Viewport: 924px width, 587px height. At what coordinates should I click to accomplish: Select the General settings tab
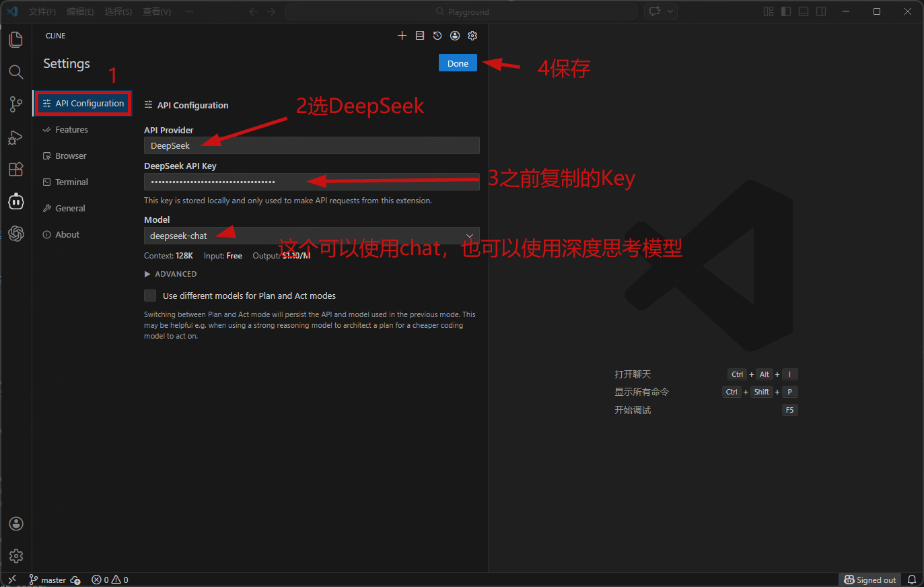[x=70, y=208]
